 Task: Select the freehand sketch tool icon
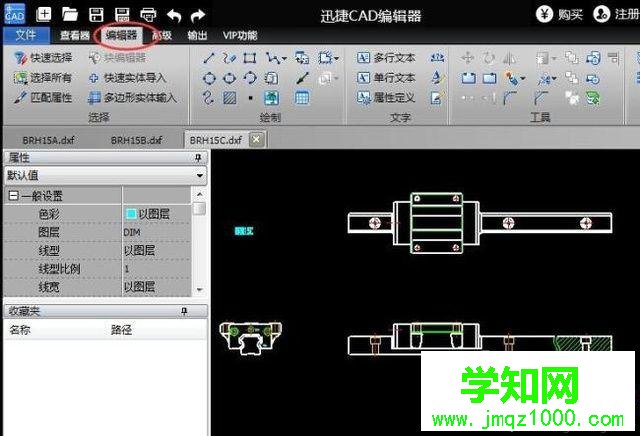point(230,58)
